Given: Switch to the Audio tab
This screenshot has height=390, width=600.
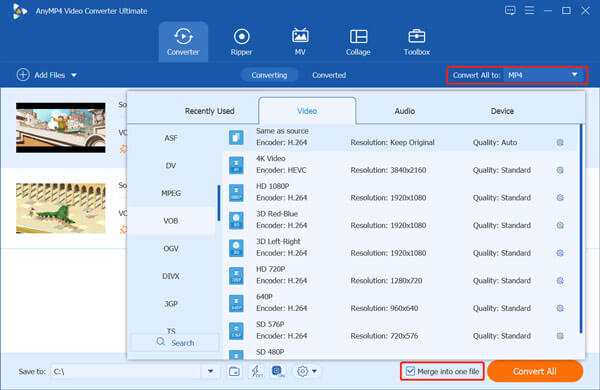Looking at the screenshot, I should point(404,111).
